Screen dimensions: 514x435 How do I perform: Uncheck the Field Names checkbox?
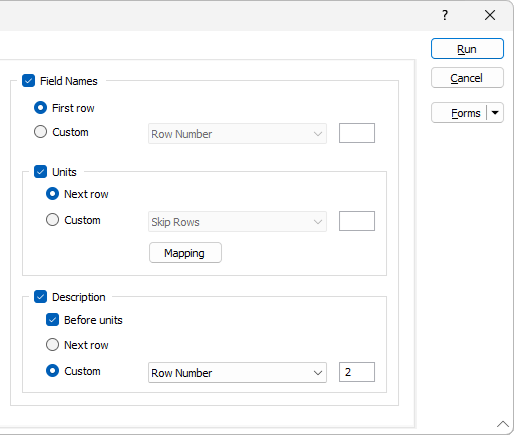click(28, 81)
